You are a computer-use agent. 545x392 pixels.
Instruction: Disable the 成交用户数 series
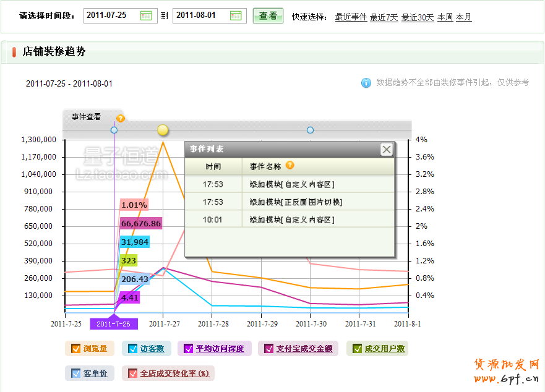[357, 349]
